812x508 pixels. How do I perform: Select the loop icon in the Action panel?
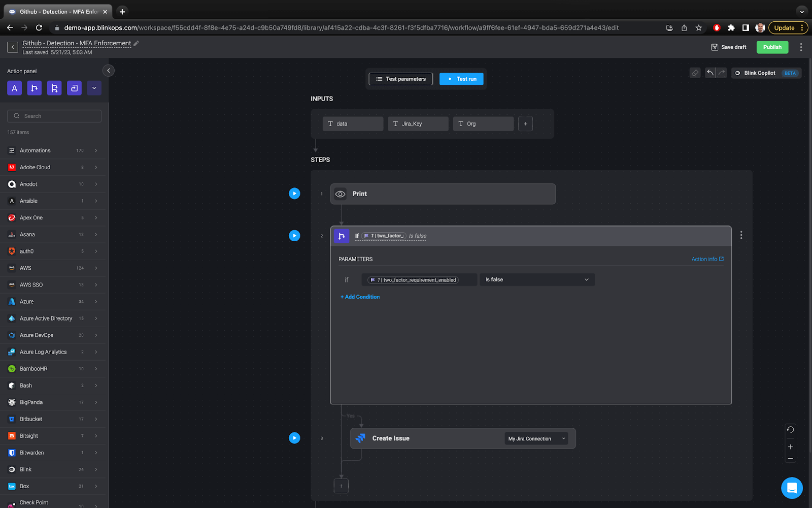(74, 87)
